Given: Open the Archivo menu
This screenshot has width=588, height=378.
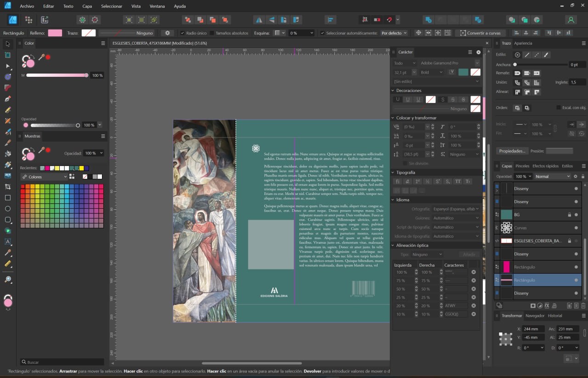Looking at the screenshot, I should 27,6.
